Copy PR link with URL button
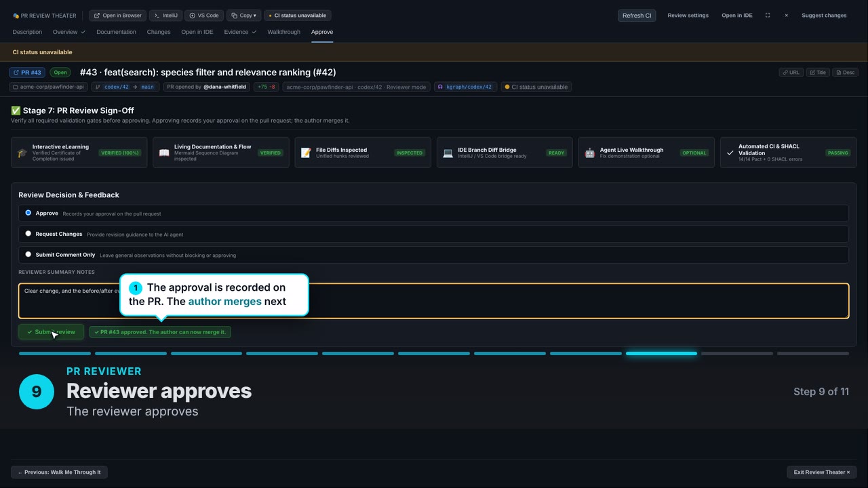 [791, 73]
